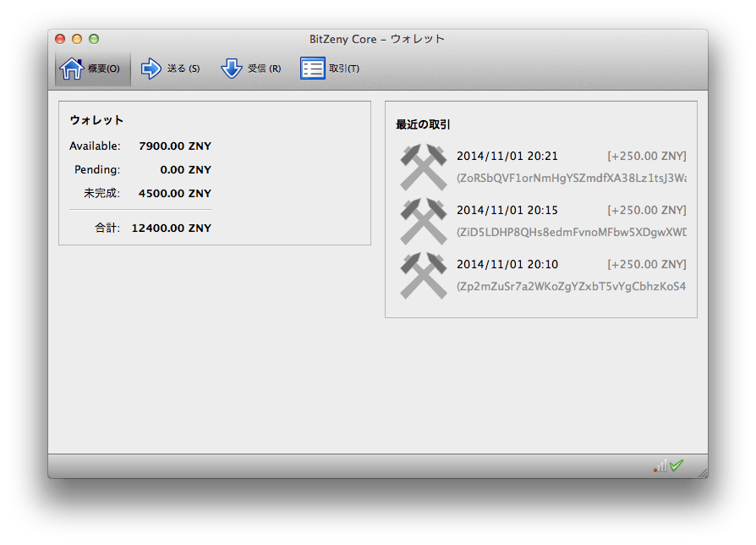Screen dimensions: 756x545
Task: Open the 受信 receive download icon
Action: tap(232, 69)
